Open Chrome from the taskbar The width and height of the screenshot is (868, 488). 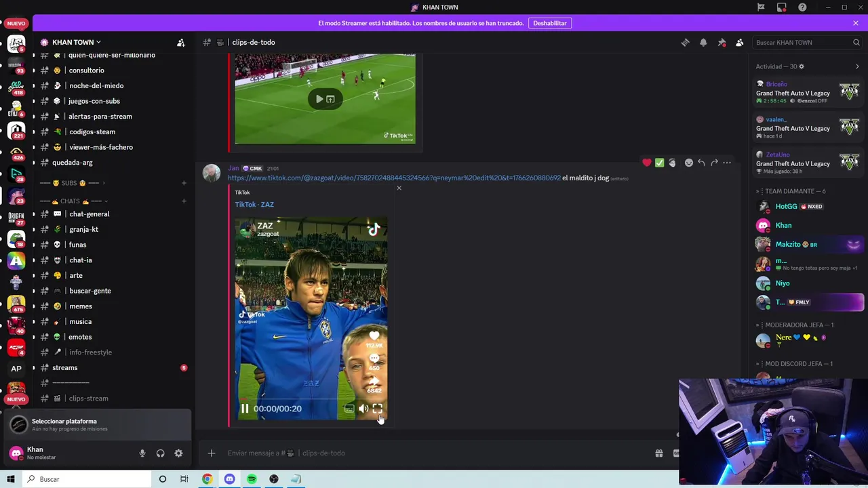[208, 479]
